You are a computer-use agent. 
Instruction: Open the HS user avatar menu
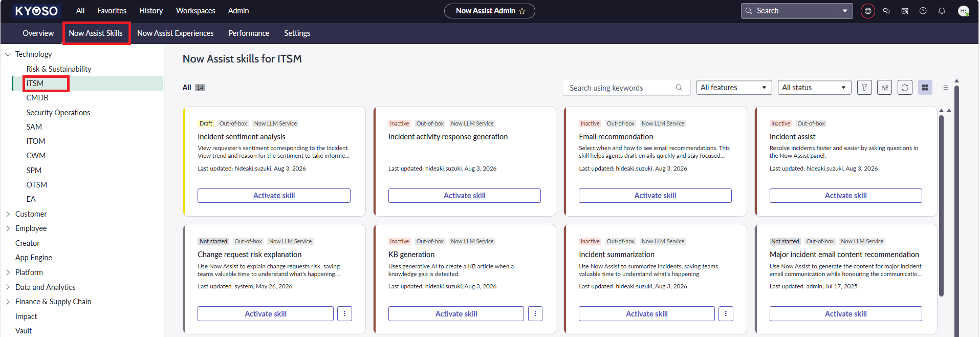point(964,11)
